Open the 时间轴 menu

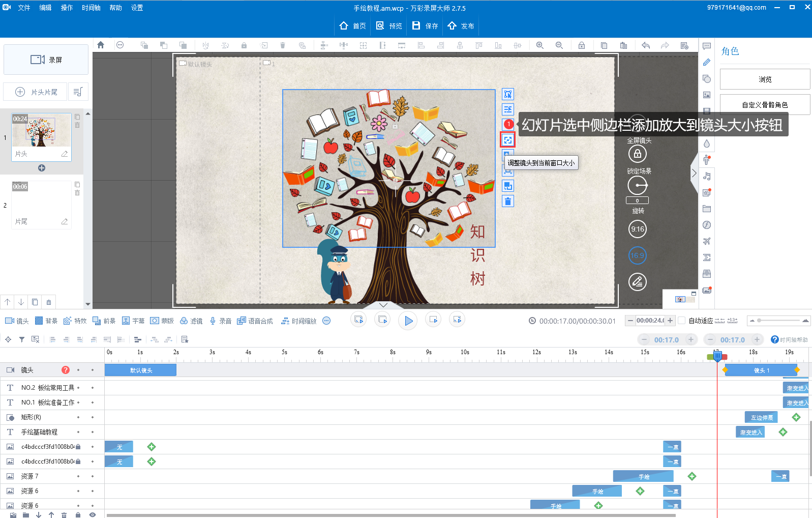pyautogui.click(x=91, y=8)
